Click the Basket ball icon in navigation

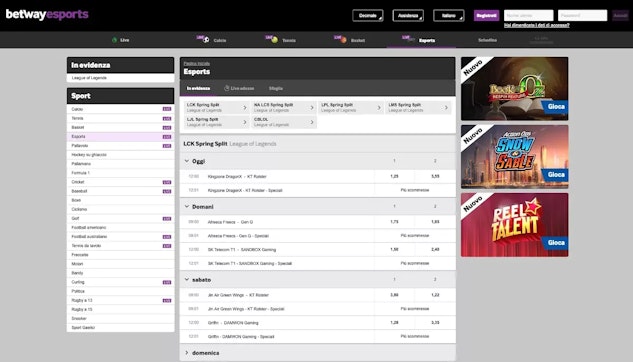click(344, 40)
